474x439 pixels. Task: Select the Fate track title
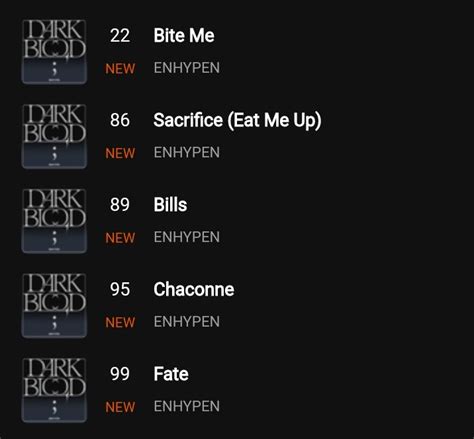[x=171, y=374]
